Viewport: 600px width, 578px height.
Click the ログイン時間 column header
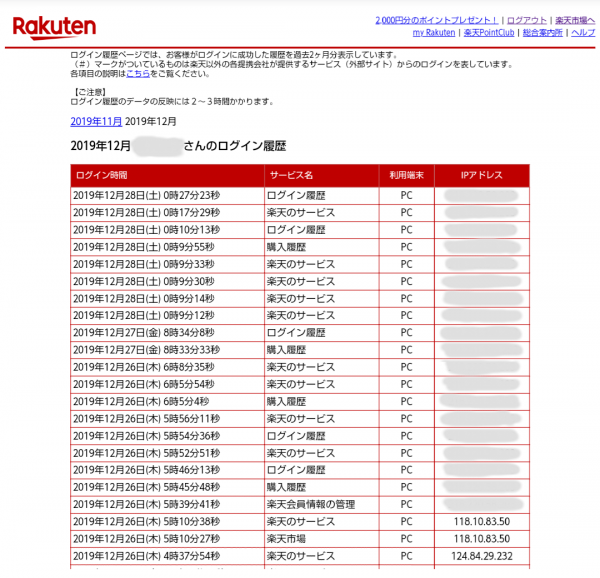click(x=167, y=175)
